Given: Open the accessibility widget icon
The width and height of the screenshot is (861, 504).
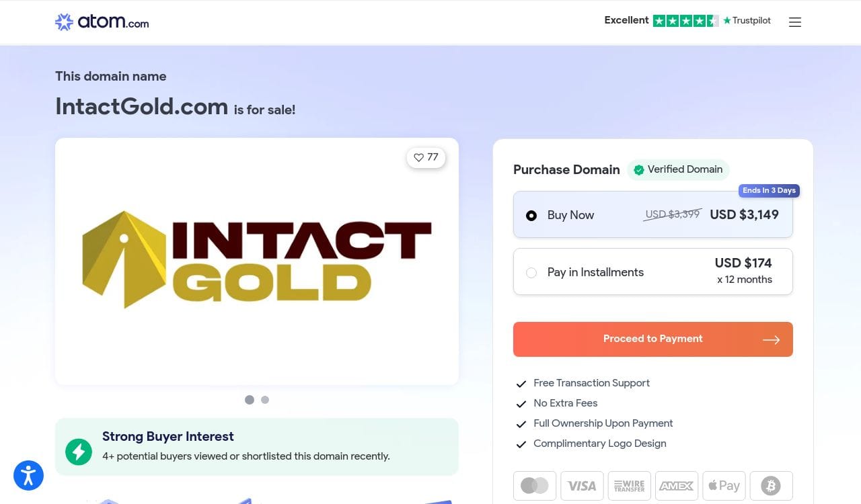Looking at the screenshot, I should click(x=28, y=476).
